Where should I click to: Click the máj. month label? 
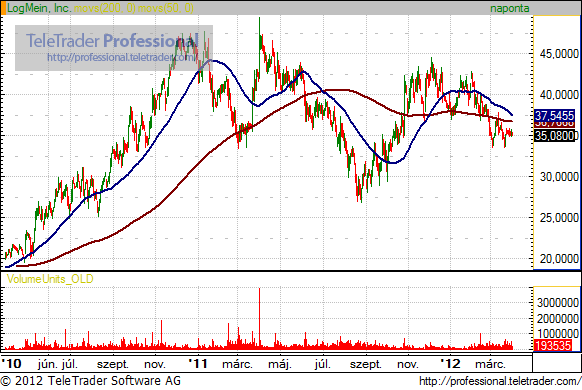tap(280, 364)
